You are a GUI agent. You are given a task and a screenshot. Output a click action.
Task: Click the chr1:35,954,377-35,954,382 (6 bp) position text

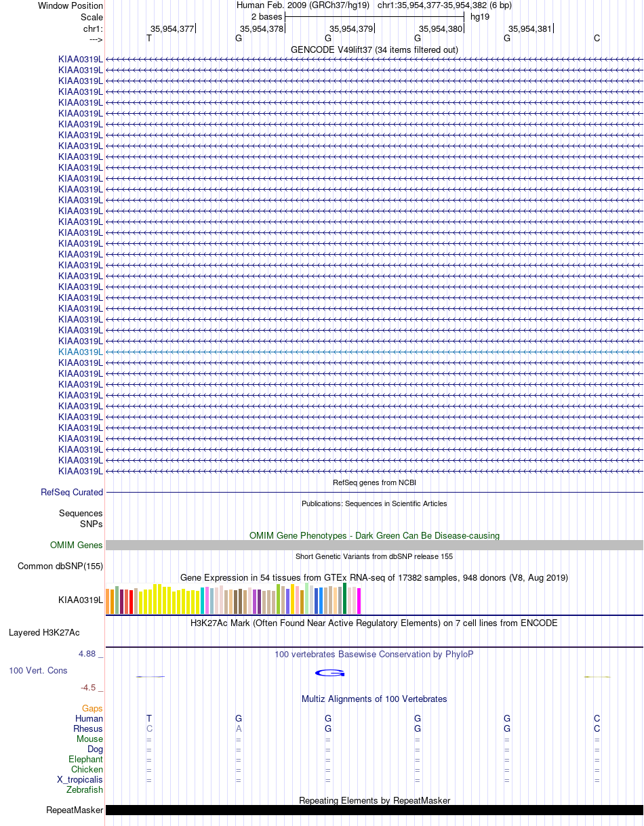pyautogui.click(x=445, y=5)
